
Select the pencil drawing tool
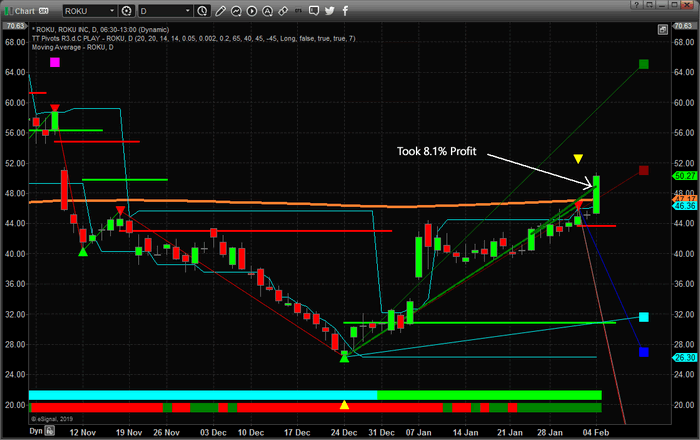[x=221, y=11]
